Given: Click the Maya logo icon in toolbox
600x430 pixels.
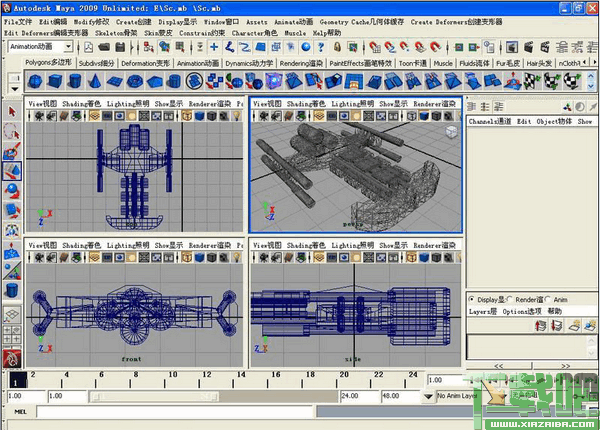Looking at the screenshot, I should [x=12, y=358].
